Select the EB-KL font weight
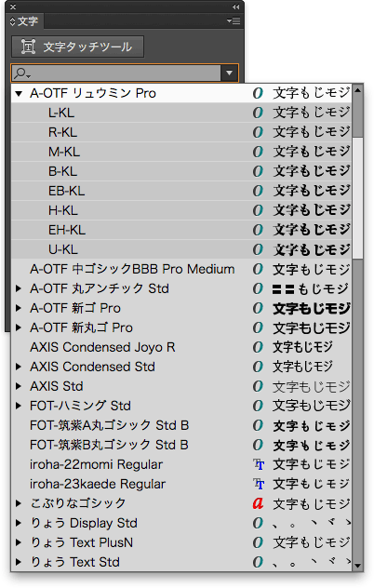The height and width of the screenshot is (588, 374). click(x=181, y=191)
